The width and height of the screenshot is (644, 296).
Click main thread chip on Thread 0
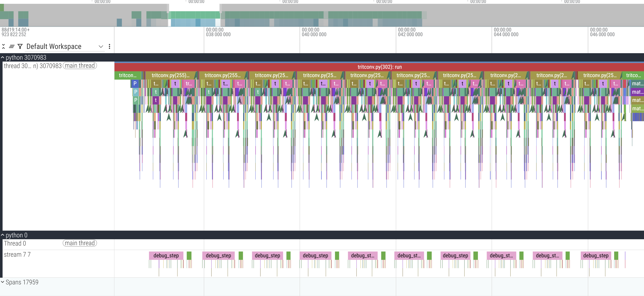coord(80,243)
